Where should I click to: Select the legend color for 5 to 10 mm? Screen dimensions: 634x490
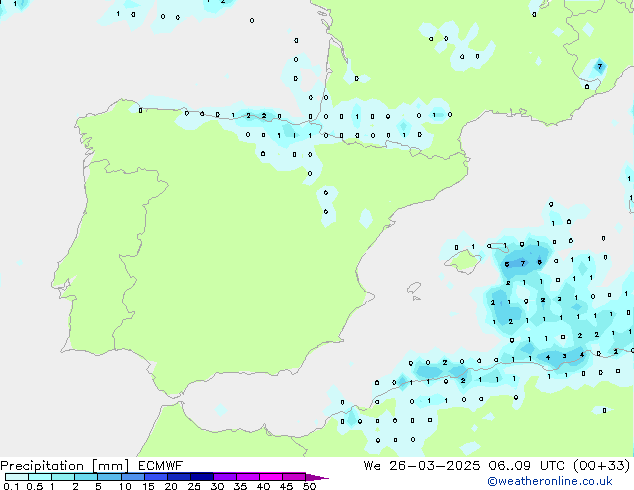point(109,477)
